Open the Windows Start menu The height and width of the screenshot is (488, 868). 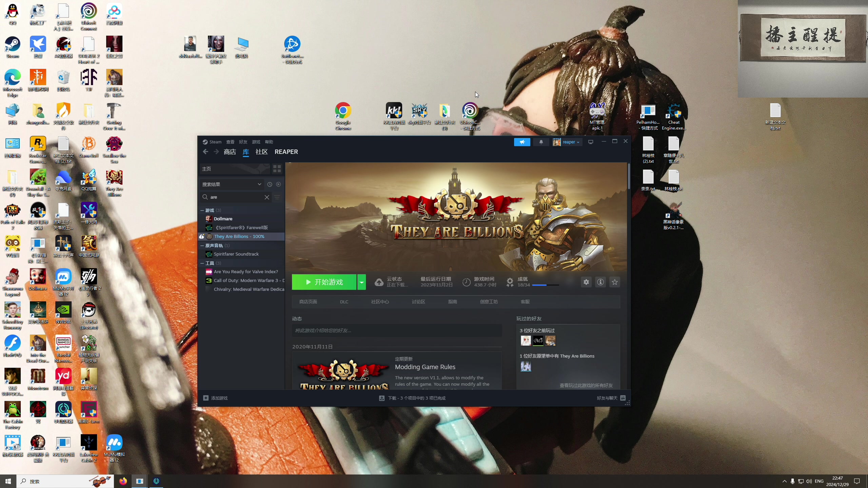[x=8, y=481]
